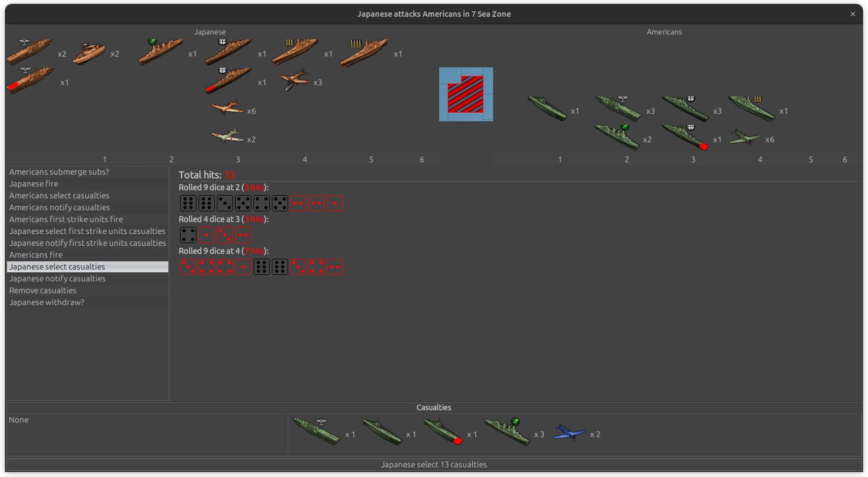Select the American ship with bullet marker

(x=752, y=109)
